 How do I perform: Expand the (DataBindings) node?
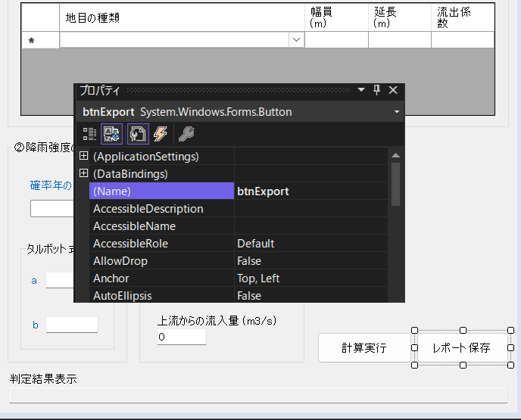coord(83,174)
